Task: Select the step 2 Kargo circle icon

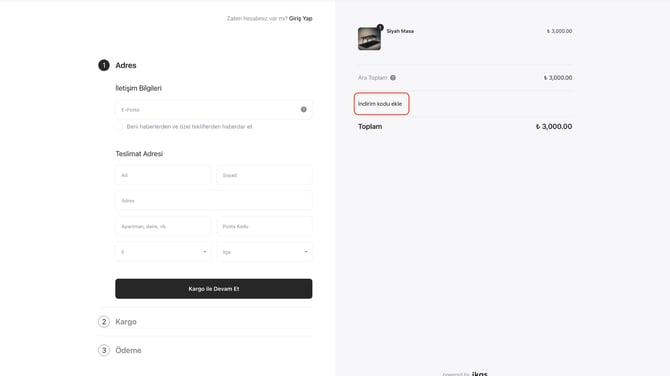Action: 104,321
